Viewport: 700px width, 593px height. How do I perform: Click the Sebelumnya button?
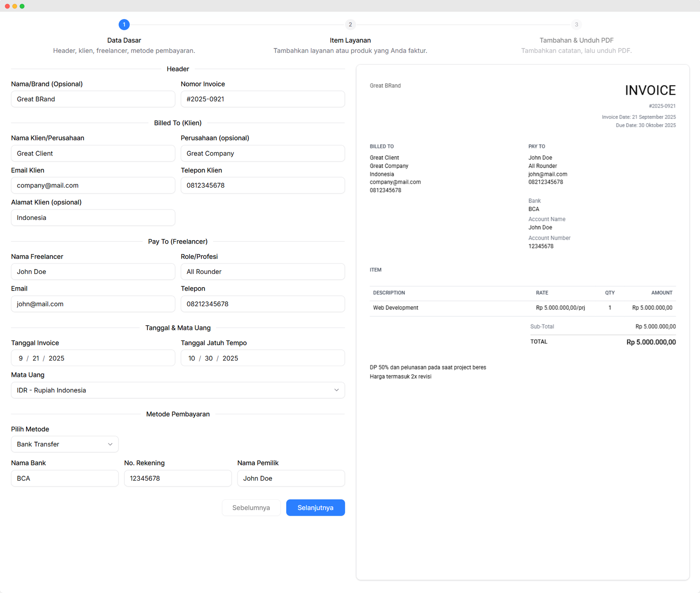[x=251, y=508]
